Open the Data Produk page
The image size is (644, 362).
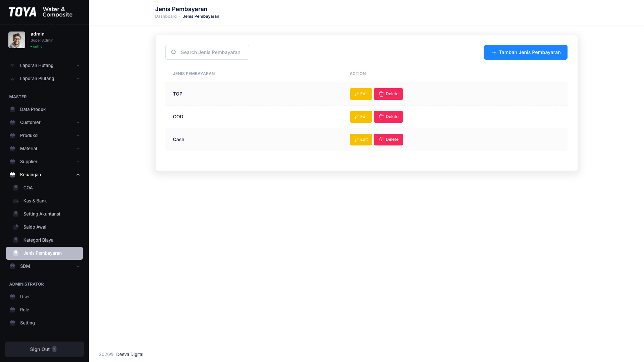click(x=44, y=109)
